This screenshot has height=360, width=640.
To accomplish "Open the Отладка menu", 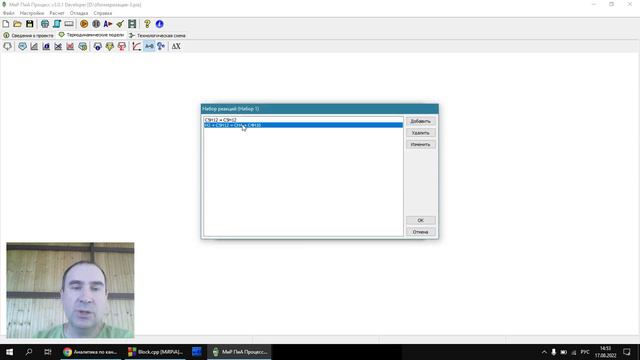I will [x=79, y=13].
